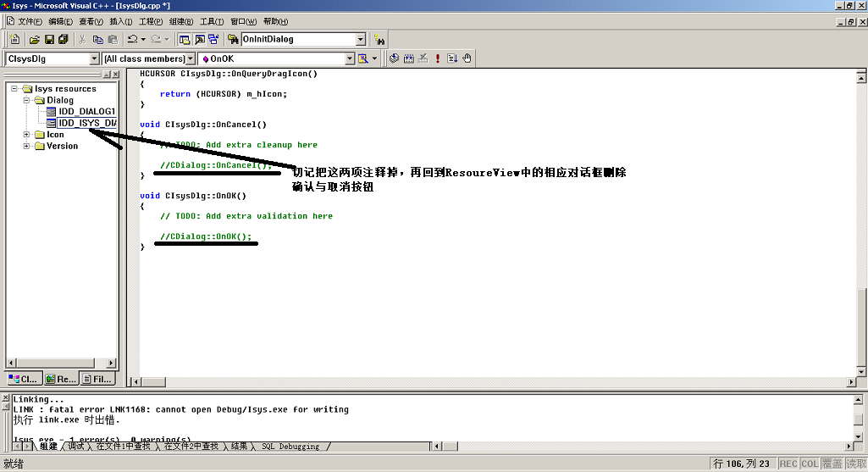This screenshot has width=868, height=472.
Task: Click the editor scroll down arrow
Action: point(861,372)
